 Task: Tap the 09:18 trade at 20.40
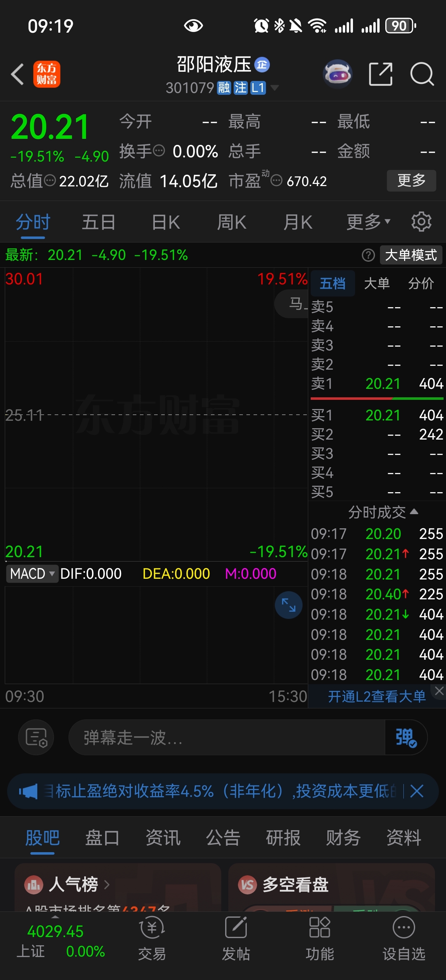pyautogui.click(x=377, y=594)
